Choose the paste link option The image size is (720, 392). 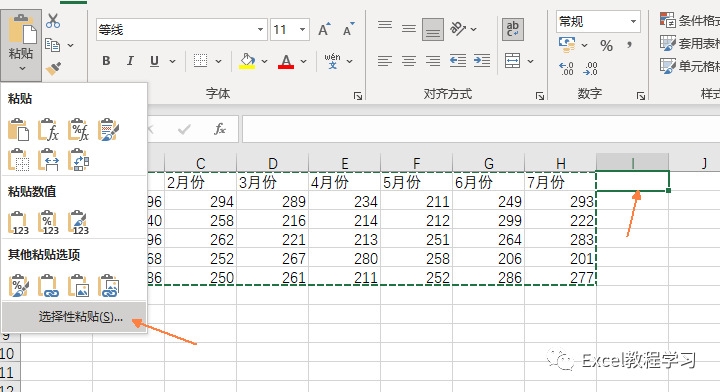48,286
